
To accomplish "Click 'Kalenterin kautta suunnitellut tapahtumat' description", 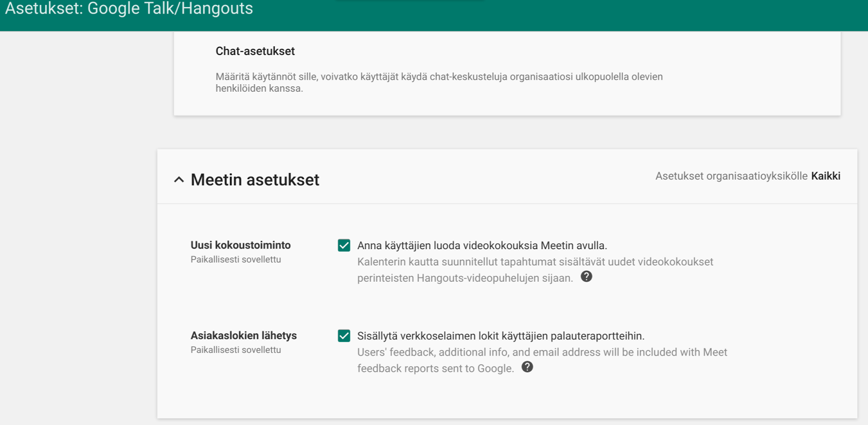I will coord(535,270).
